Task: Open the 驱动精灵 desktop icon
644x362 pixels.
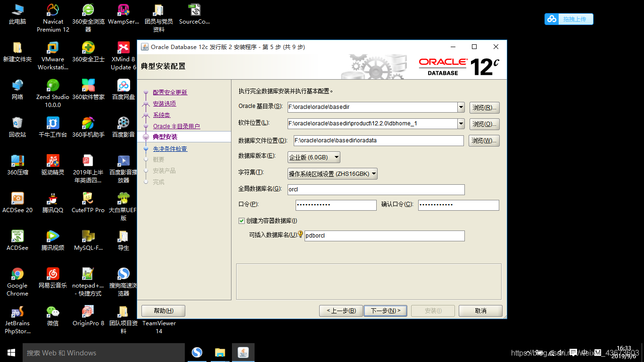Action: pos(53,165)
